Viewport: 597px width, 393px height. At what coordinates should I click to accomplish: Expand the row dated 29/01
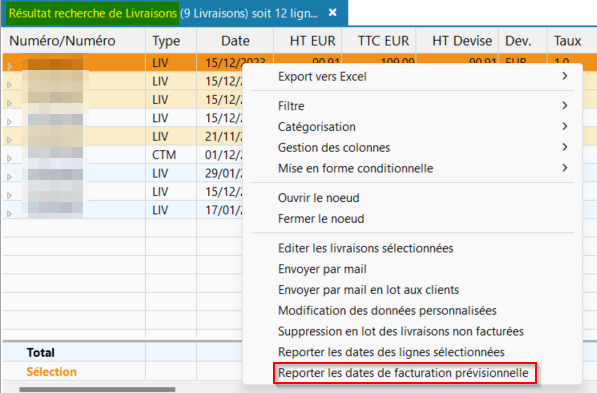click(x=10, y=177)
